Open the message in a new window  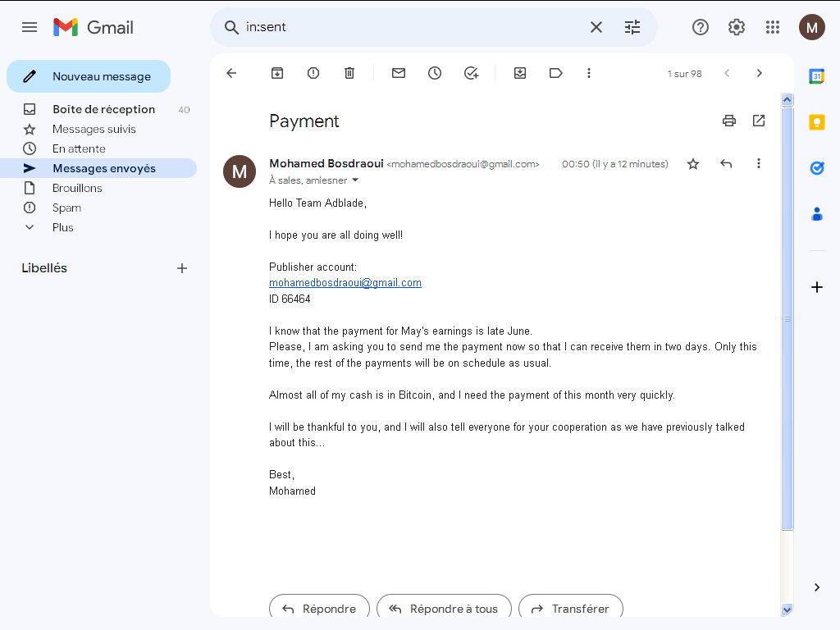(759, 121)
